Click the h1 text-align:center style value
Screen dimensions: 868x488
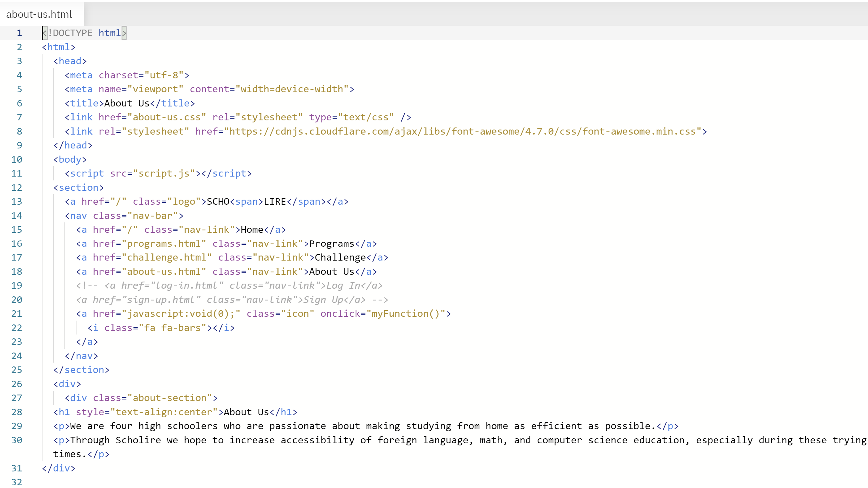tap(164, 412)
